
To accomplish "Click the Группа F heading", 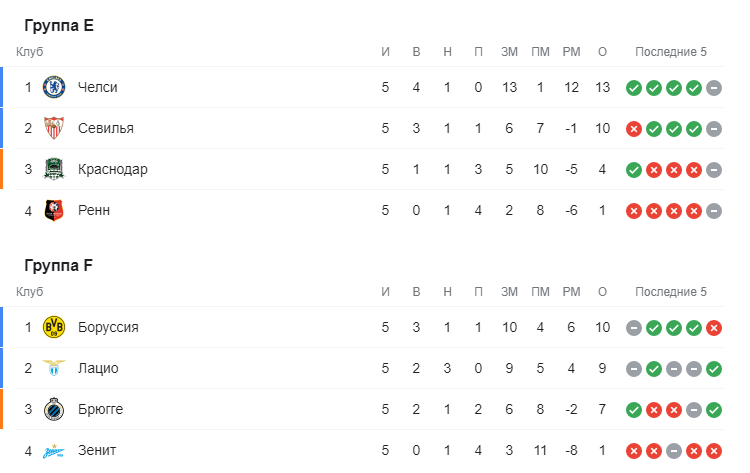I will tap(58, 266).
